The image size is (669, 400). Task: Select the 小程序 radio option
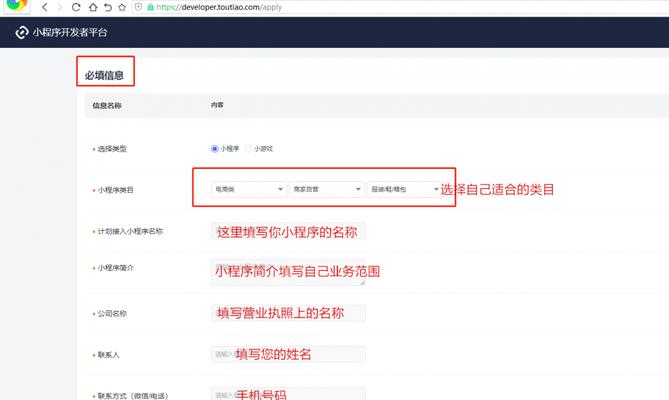pos(215,149)
